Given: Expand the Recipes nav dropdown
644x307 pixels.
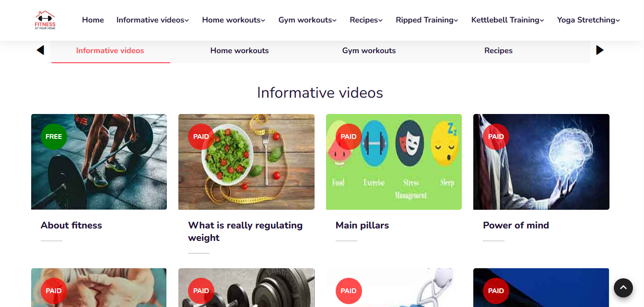Looking at the screenshot, I should (x=366, y=20).
